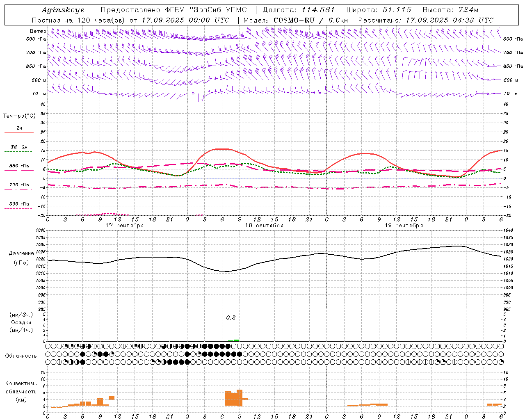Click the station name Aginskoye in the header

click(63, 10)
